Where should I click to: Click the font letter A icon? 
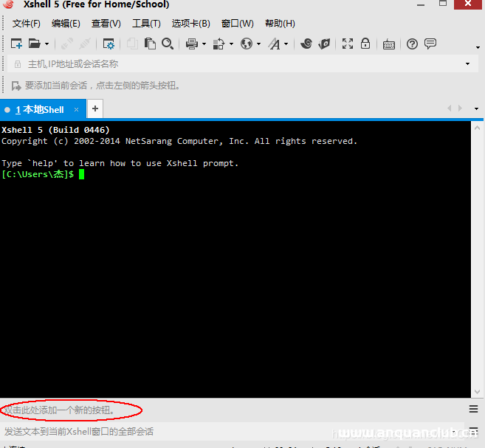coord(274,44)
